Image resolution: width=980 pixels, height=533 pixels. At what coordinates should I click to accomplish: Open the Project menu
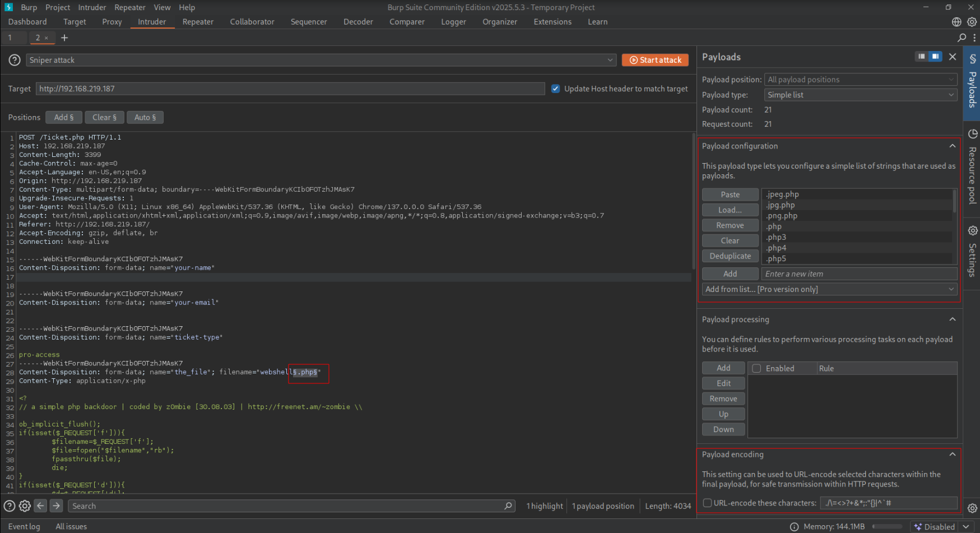pyautogui.click(x=58, y=7)
